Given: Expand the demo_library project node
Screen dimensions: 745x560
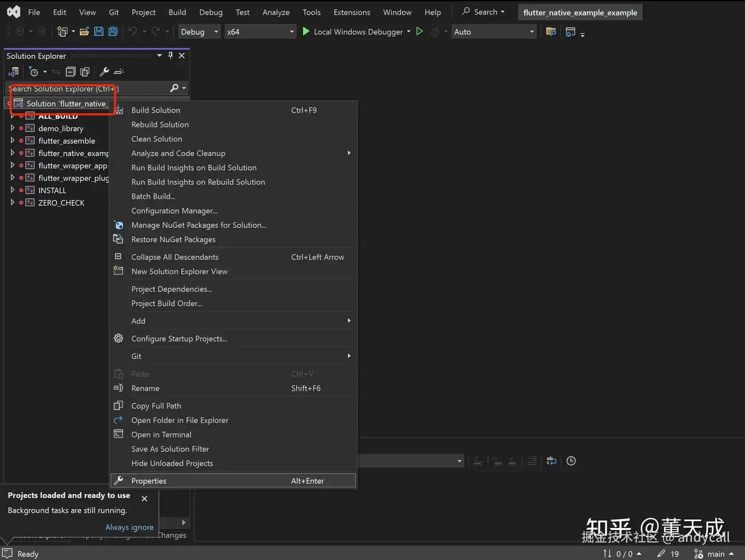Looking at the screenshot, I should pyautogui.click(x=12, y=128).
